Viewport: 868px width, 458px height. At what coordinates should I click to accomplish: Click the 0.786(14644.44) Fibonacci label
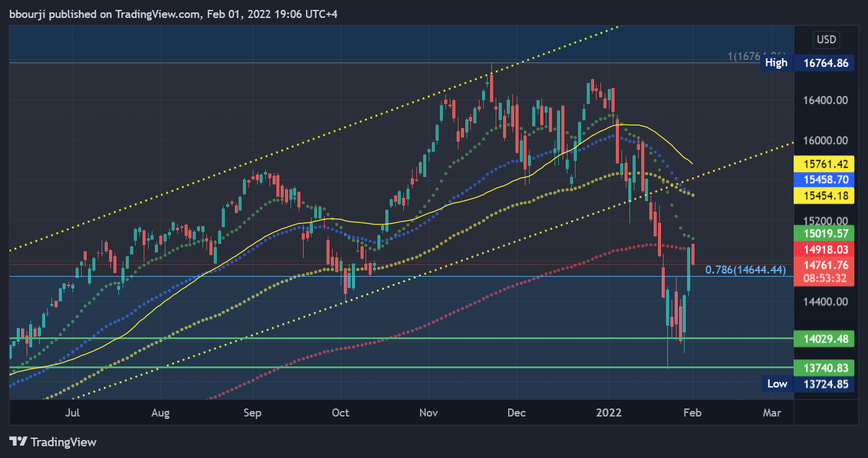click(746, 270)
